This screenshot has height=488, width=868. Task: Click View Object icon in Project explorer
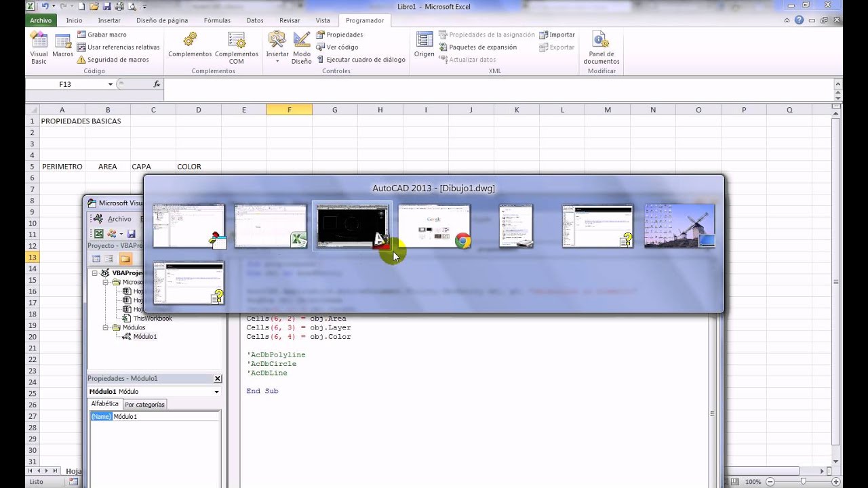click(x=111, y=259)
